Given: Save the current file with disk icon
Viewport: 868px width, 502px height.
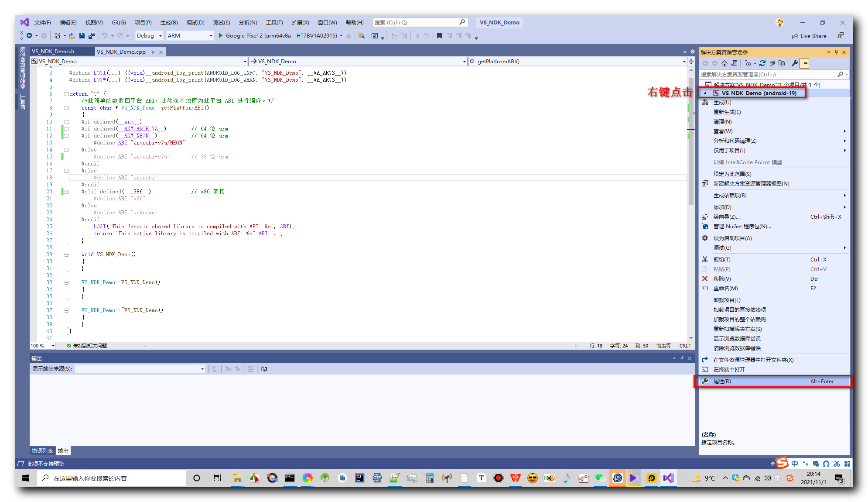Looking at the screenshot, I should [x=82, y=36].
